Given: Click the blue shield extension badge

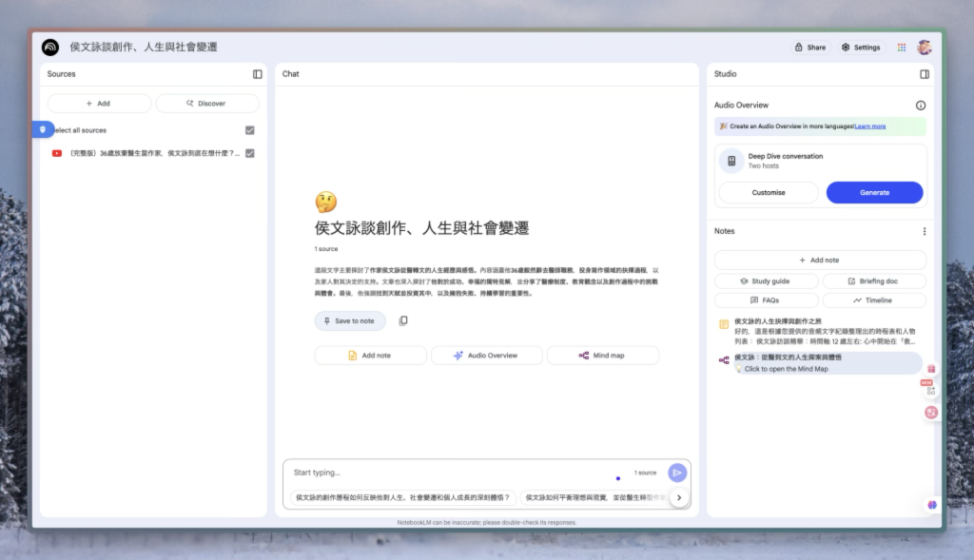Looking at the screenshot, I should [43, 129].
